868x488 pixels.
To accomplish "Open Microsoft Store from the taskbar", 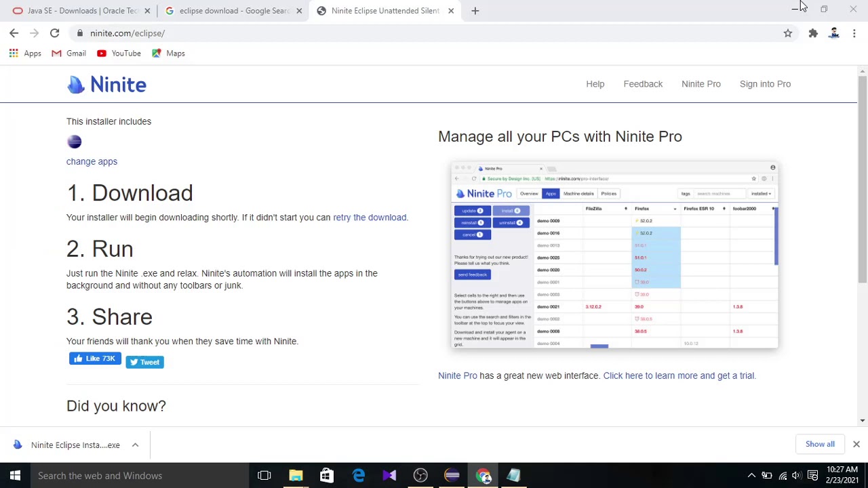I will [327, 476].
